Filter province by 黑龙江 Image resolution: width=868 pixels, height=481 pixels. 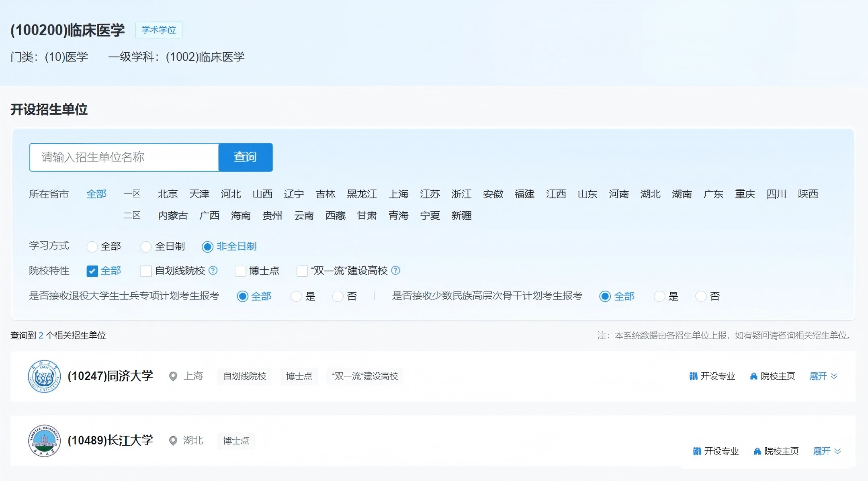(362, 194)
